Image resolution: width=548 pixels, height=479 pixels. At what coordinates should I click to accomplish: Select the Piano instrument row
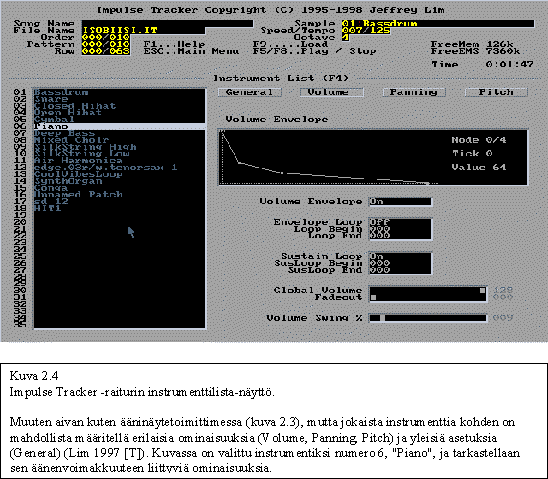click(119, 126)
